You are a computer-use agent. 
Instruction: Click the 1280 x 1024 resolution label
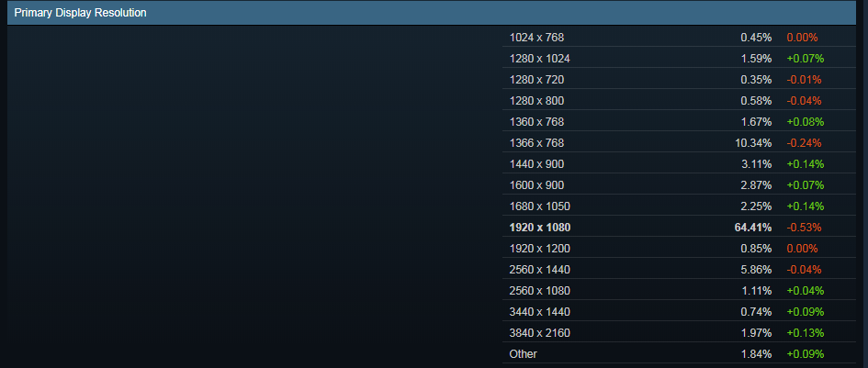539,59
